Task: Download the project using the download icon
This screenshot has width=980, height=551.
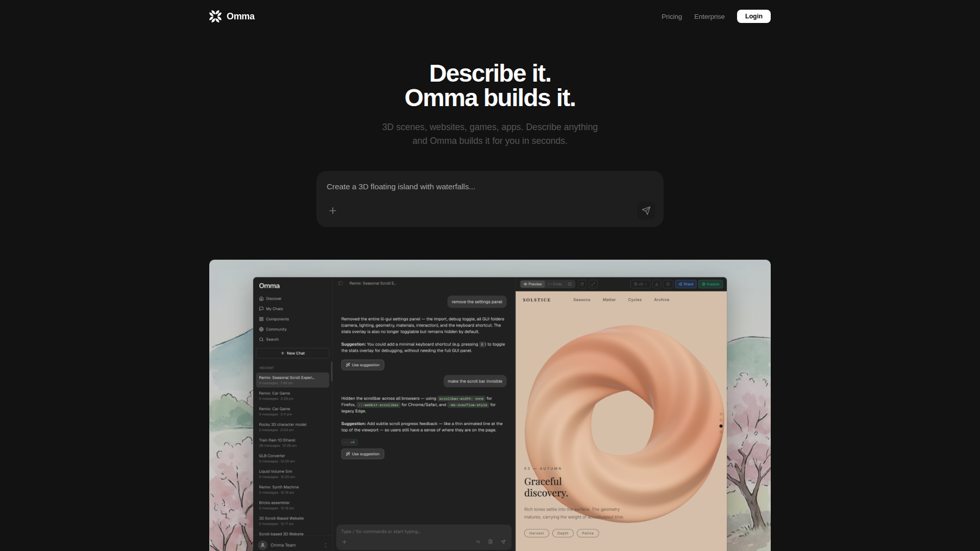Action: (x=657, y=284)
